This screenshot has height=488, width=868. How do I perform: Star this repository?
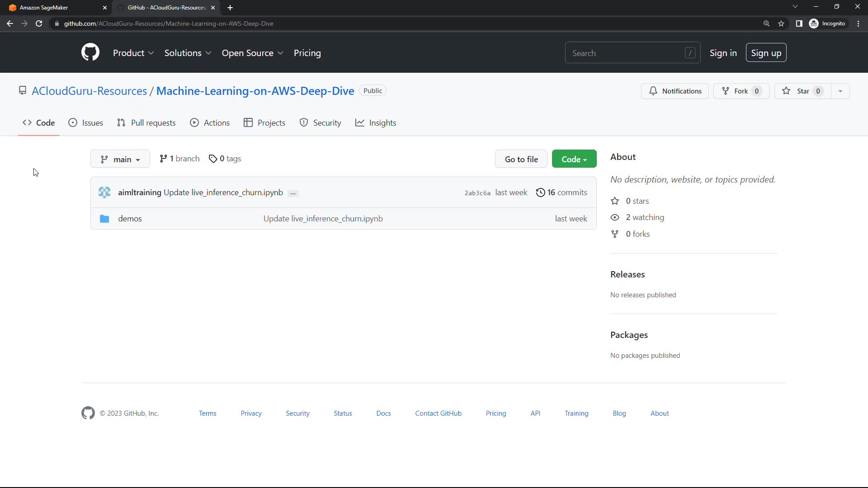pos(802,91)
